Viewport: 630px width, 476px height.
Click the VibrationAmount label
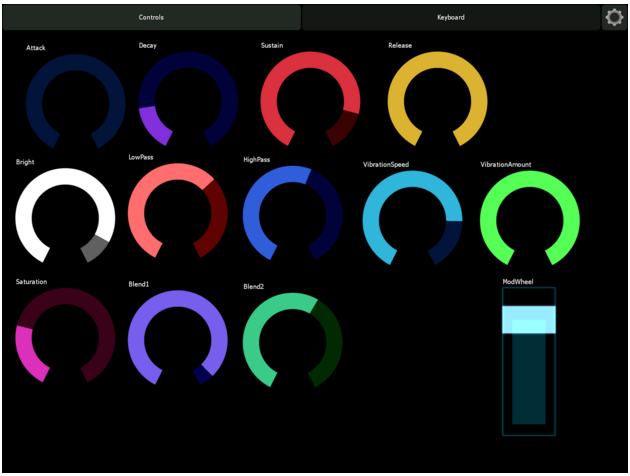click(505, 164)
